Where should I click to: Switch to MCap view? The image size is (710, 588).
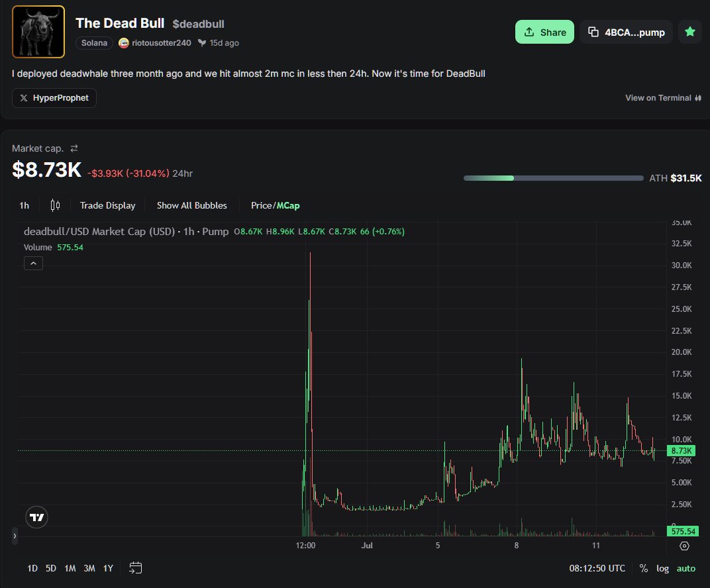click(x=288, y=205)
